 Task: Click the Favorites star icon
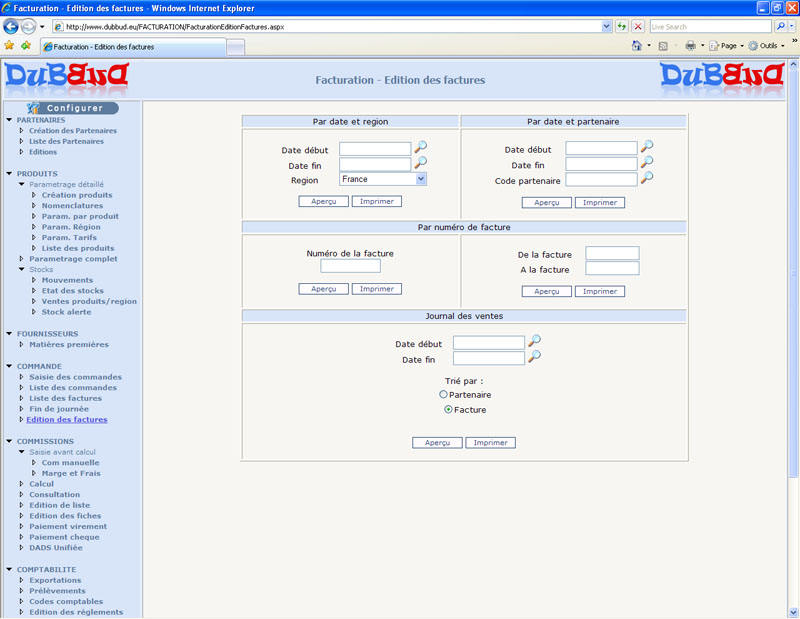pyautogui.click(x=9, y=46)
